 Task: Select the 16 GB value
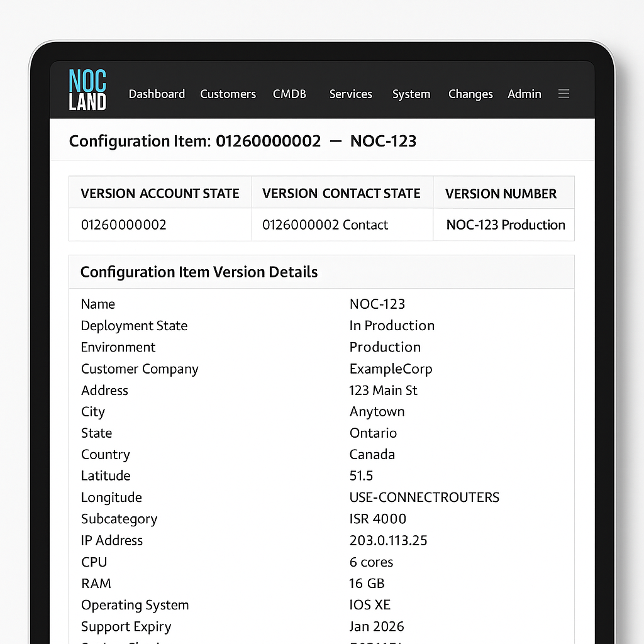pyautogui.click(x=367, y=583)
